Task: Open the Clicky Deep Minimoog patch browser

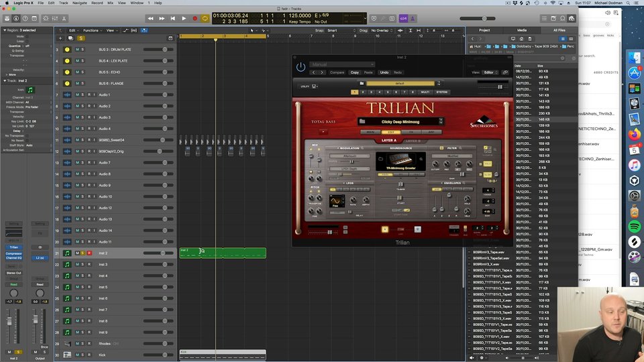Action: (x=400, y=121)
